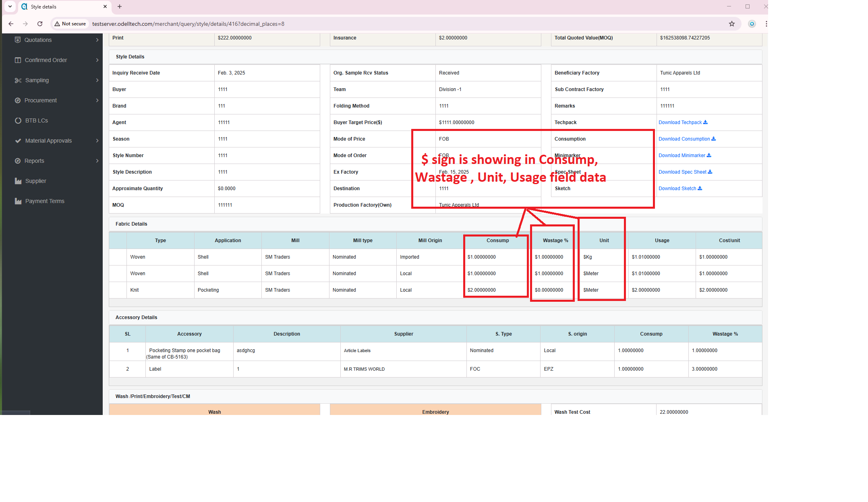Close the Style details browser tab
Image resolution: width=868 pixels, height=502 pixels.
[x=105, y=6]
